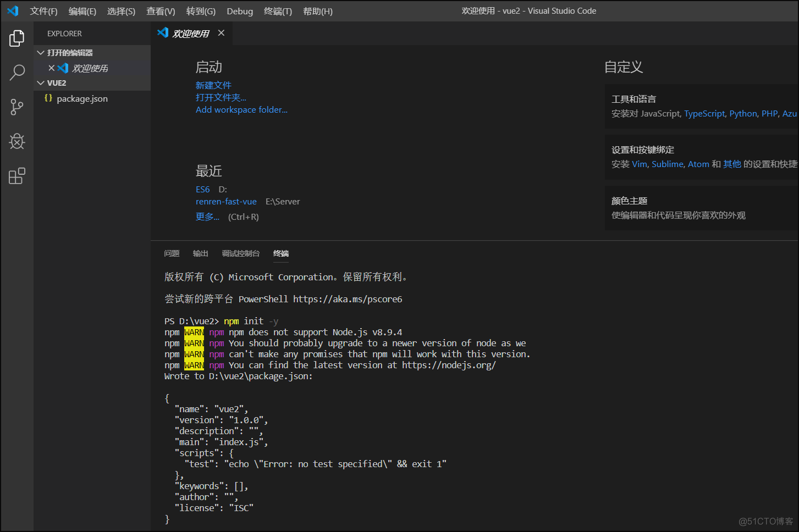This screenshot has width=799, height=532.
Task: Open the 编辑(E) menu
Action: (x=82, y=11)
